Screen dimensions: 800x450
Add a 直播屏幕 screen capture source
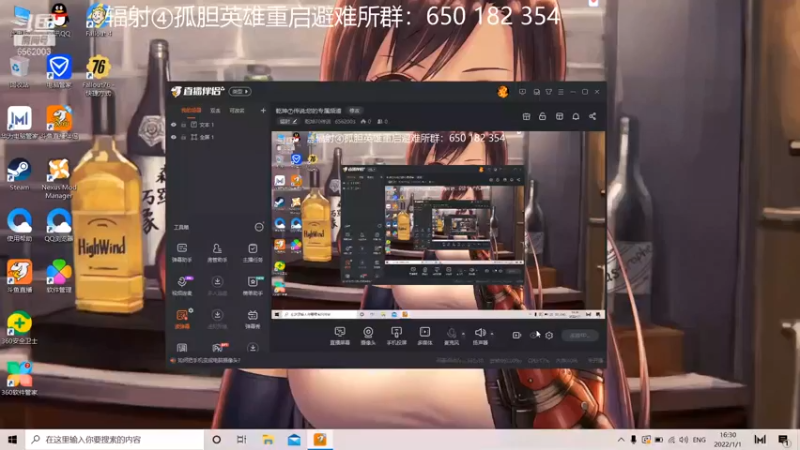pos(340,336)
